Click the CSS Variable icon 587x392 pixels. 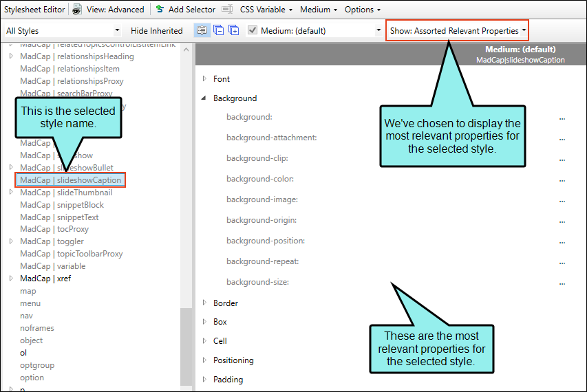coord(227,9)
